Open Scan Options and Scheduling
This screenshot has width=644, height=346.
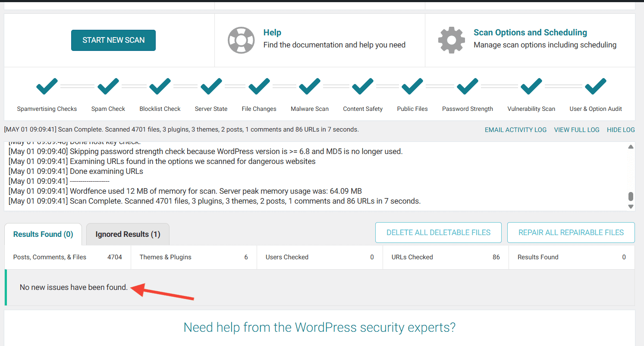point(530,32)
